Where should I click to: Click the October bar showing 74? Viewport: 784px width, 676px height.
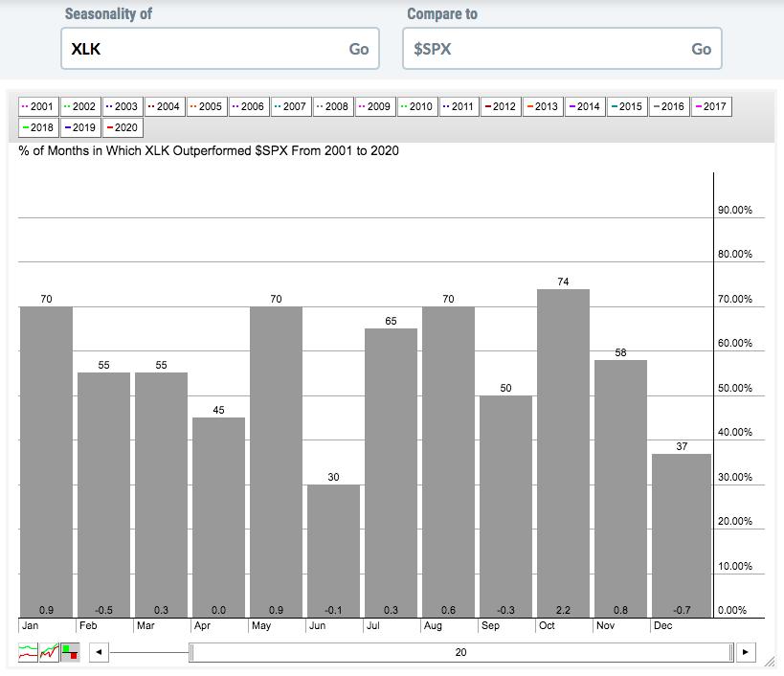click(563, 453)
